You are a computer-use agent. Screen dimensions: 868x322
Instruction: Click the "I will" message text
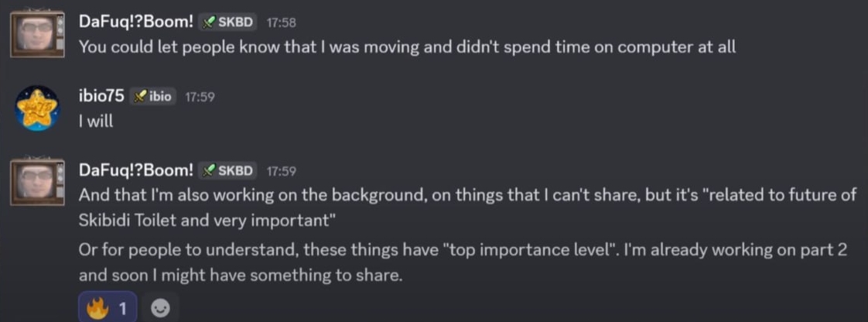tap(96, 121)
